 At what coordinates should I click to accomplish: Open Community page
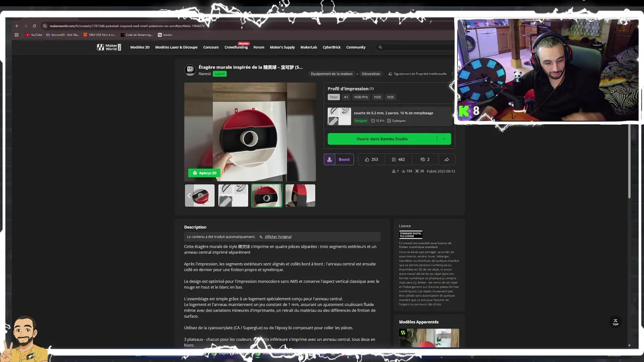[x=356, y=47]
